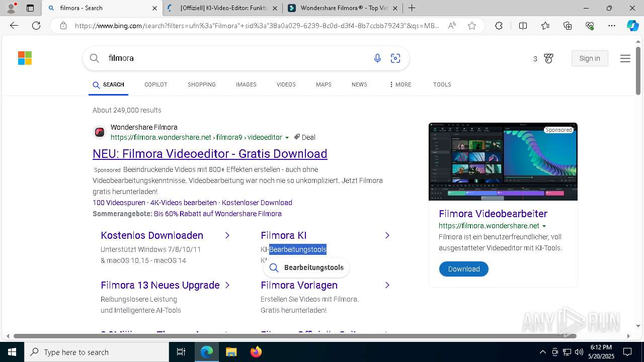Screen dimensions: 644x362
Task: Click the blue Download button
Action: tap(464, 269)
